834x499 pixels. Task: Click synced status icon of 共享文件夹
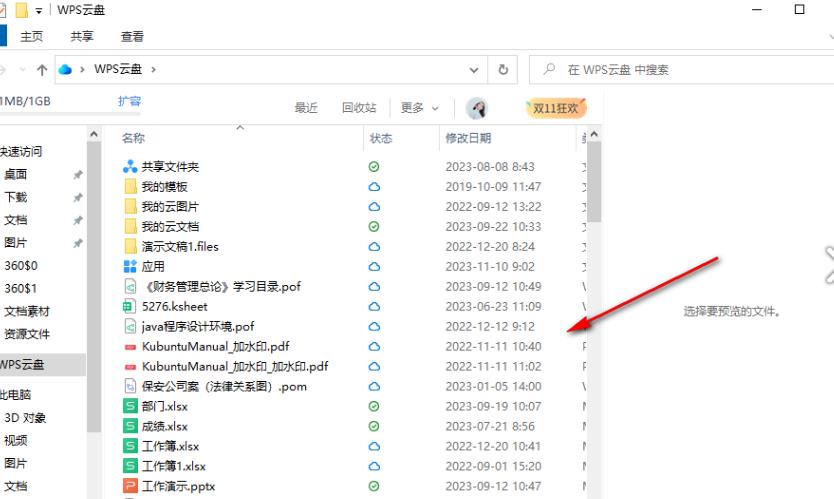[x=374, y=167]
